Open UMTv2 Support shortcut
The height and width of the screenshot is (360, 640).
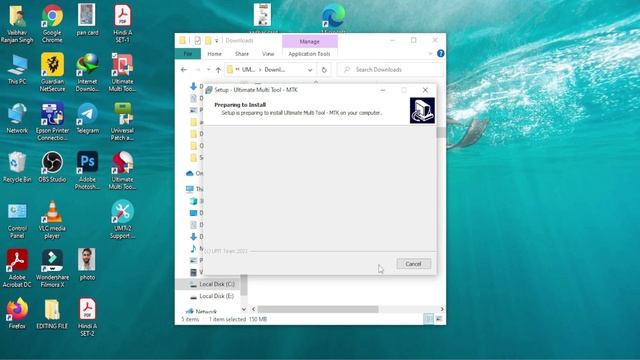click(x=122, y=219)
